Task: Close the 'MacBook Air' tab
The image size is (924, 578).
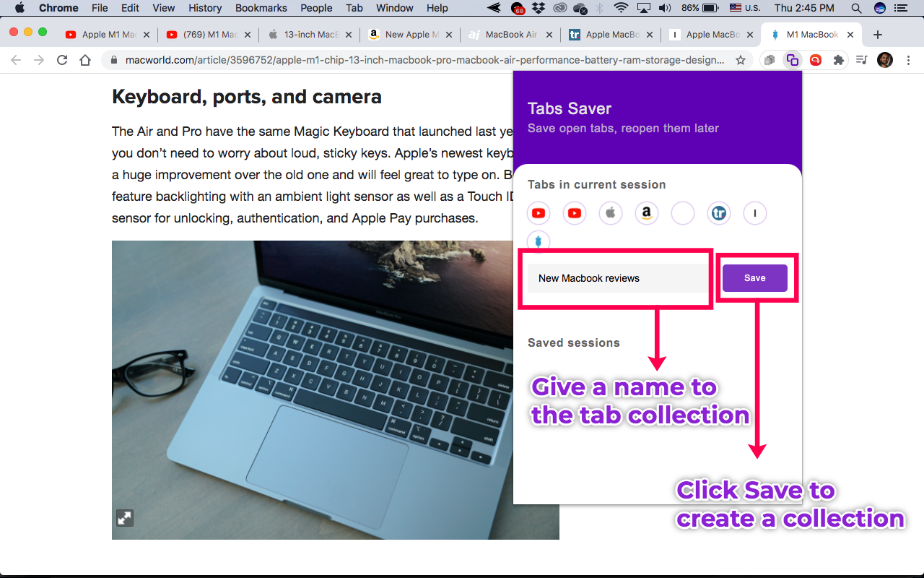Action: click(x=548, y=35)
